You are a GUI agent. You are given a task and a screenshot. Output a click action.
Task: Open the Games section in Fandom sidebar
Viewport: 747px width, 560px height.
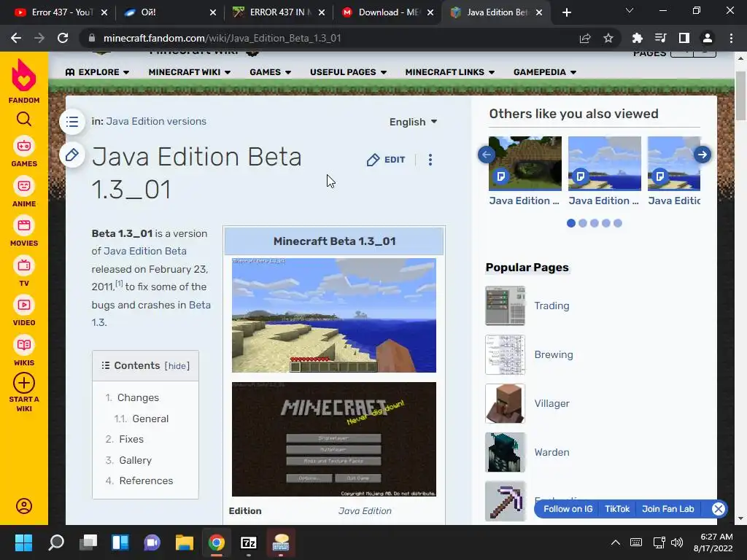point(24,152)
